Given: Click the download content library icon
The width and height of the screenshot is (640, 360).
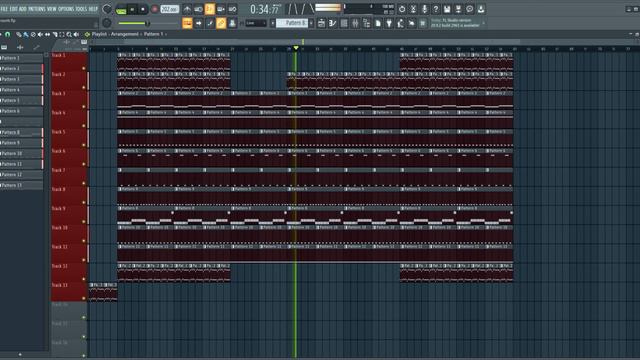Looking at the screenshot, I should pyautogui.click(x=481, y=9).
